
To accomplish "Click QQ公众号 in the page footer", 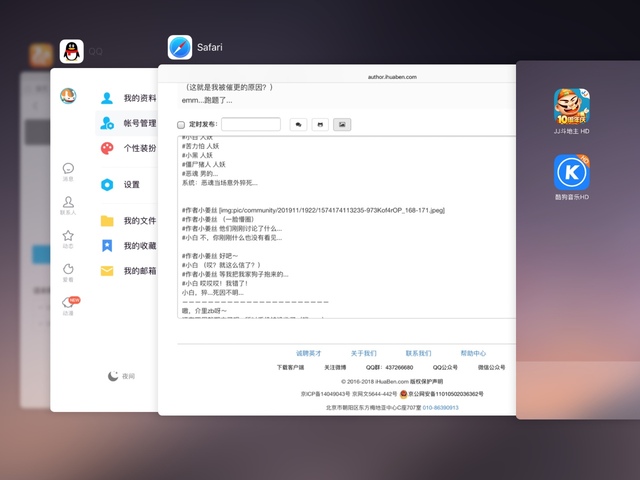I will (445, 367).
